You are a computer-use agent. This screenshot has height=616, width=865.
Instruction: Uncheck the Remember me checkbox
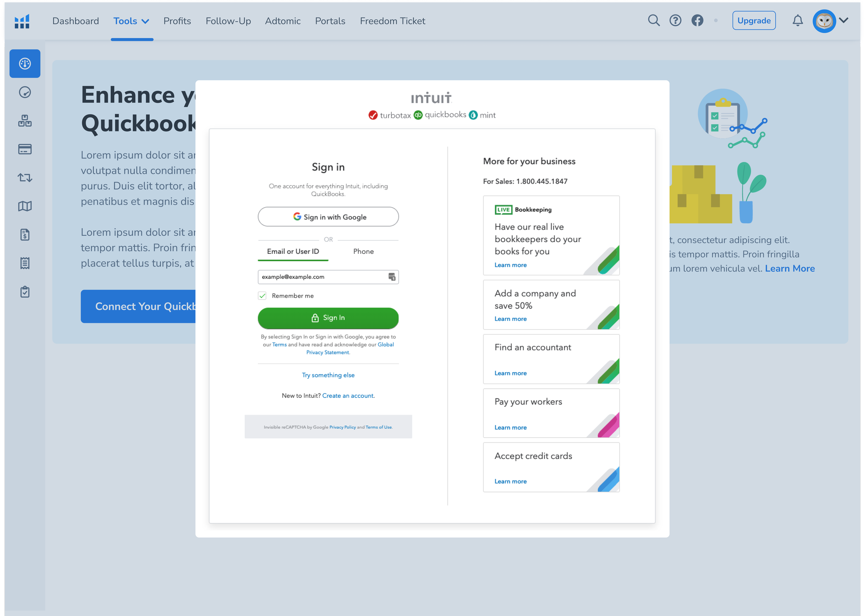(x=262, y=296)
